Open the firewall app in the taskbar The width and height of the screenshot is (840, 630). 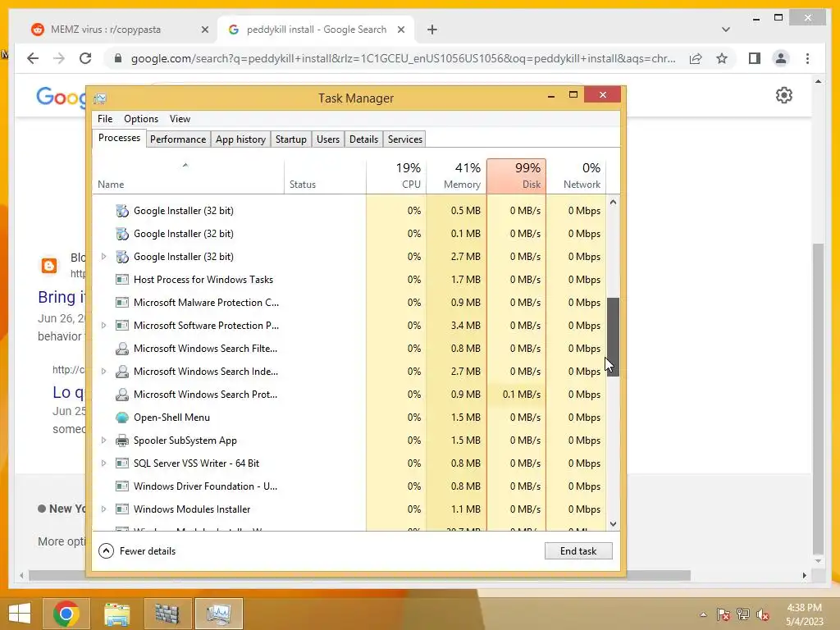[x=167, y=614]
